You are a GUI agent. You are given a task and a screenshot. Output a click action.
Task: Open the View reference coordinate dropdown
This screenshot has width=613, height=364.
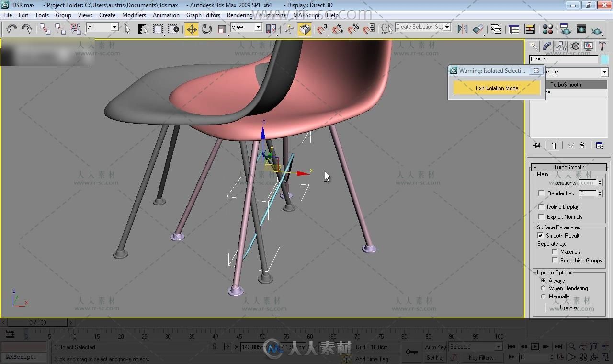[258, 27]
